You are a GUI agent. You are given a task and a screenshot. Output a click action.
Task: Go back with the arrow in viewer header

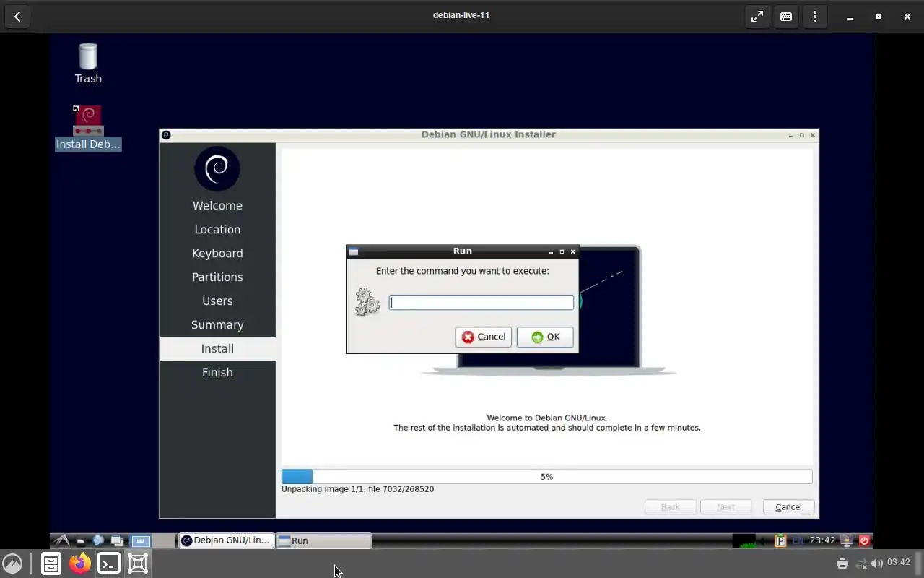click(17, 17)
